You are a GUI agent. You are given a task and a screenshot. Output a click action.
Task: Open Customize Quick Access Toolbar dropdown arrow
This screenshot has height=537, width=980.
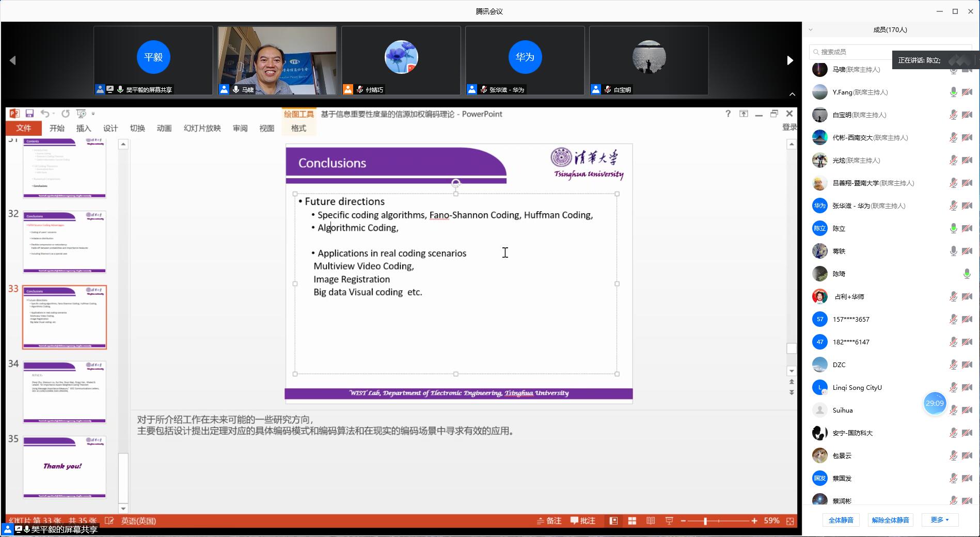(93, 114)
